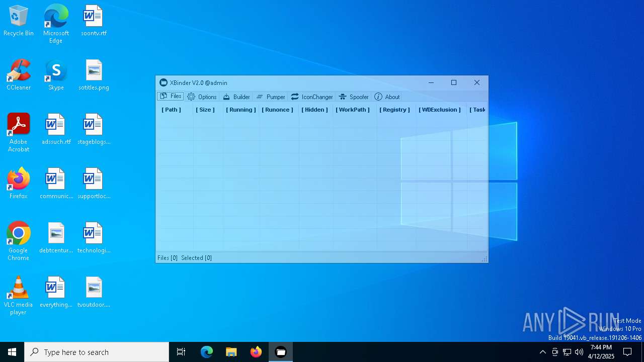Viewport: 644px width, 362px height.
Task: Click the [ WorkPath ] column header
Action: 353,110
